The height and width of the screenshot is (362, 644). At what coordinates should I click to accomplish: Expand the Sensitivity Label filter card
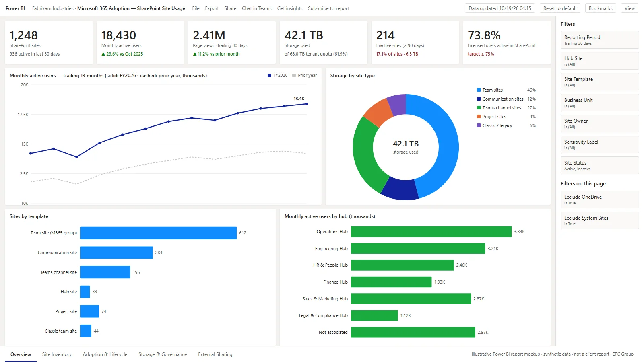[600, 144]
